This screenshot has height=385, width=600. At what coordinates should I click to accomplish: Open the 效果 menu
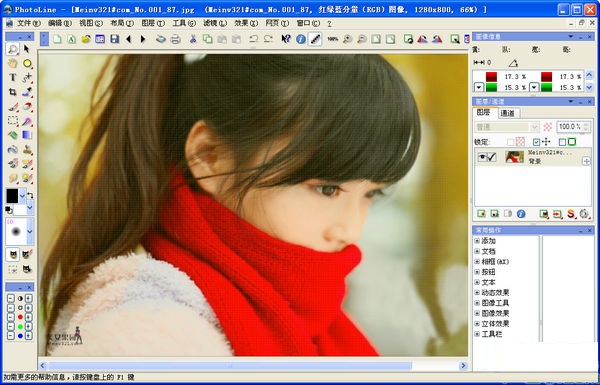(x=246, y=23)
